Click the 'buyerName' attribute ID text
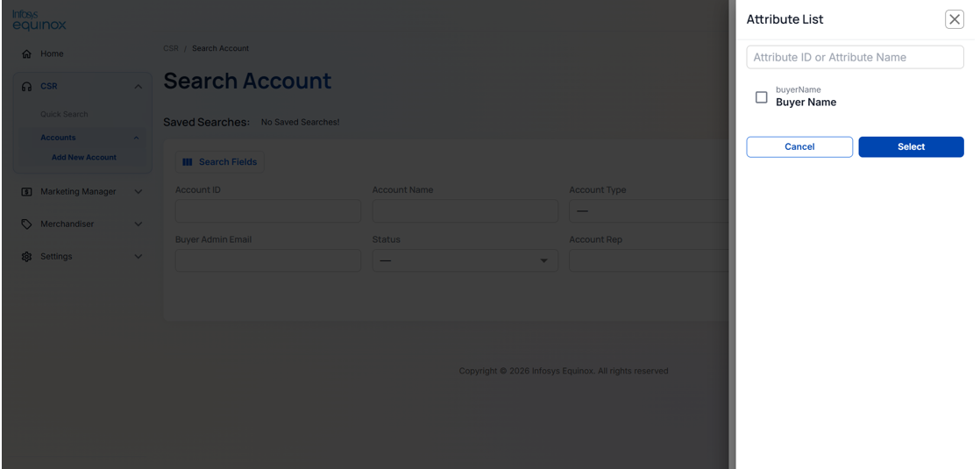Image resolution: width=980 pixels, height=469 pixels. [x=799, y=89]
